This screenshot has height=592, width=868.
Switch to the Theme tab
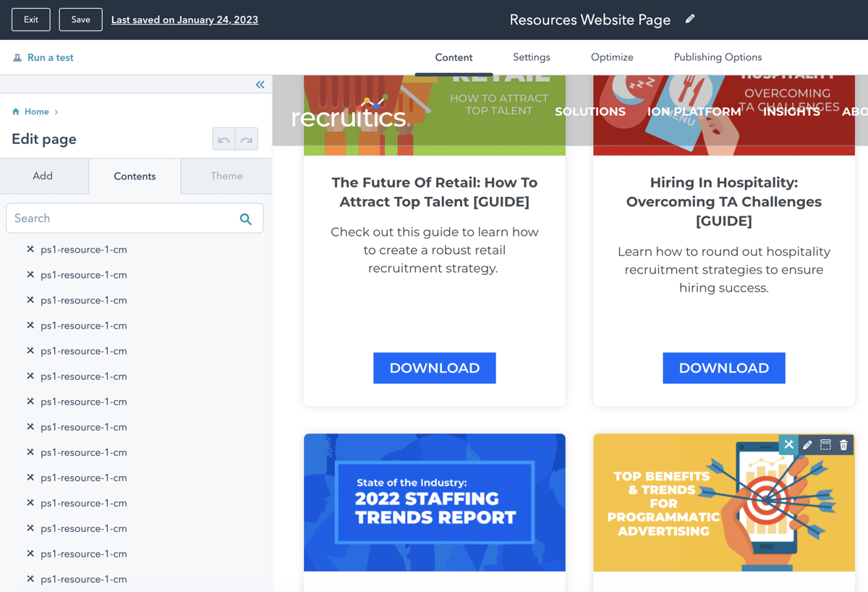[226, 176]
